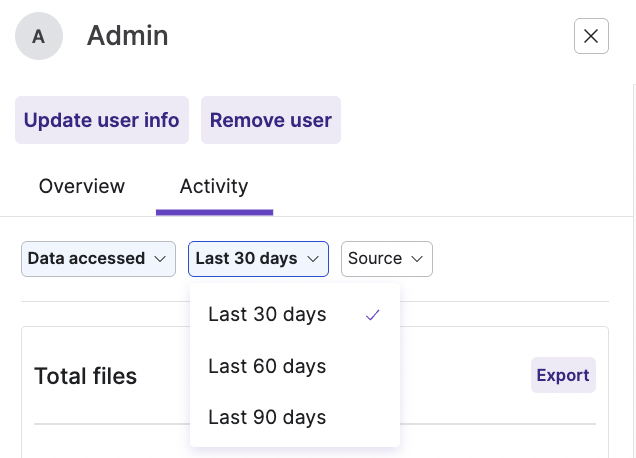Expand the Source filter dropdown
Screen dimensions: 636x458
tap(386, 259)
